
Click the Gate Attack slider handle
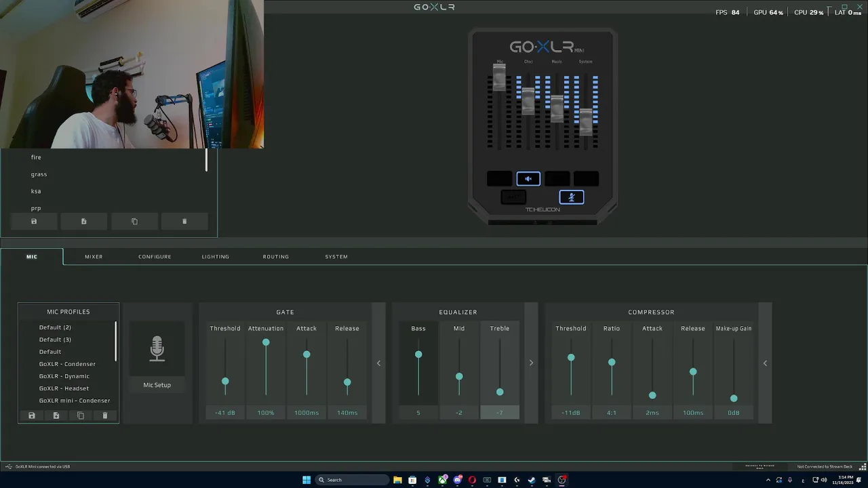(x=307, y=354)
